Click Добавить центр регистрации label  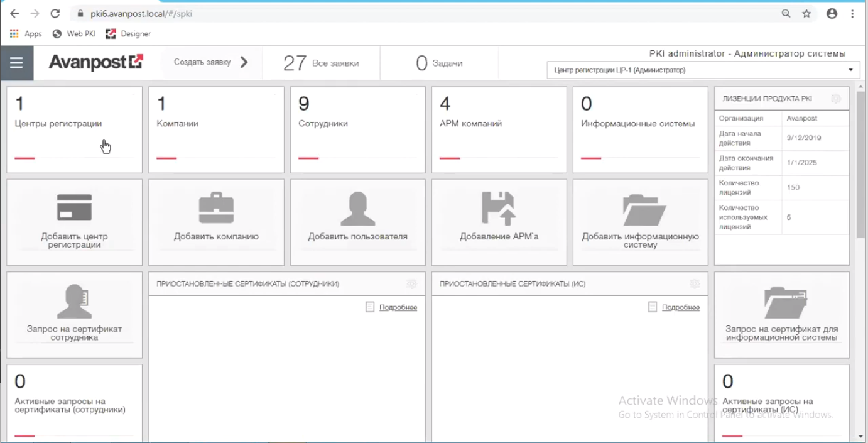74,241
